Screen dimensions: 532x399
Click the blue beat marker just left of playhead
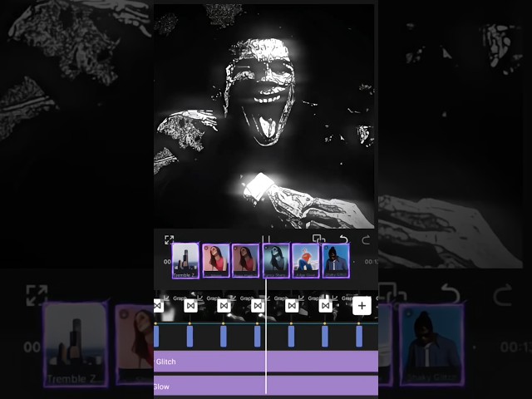click(x=258, y=336)
